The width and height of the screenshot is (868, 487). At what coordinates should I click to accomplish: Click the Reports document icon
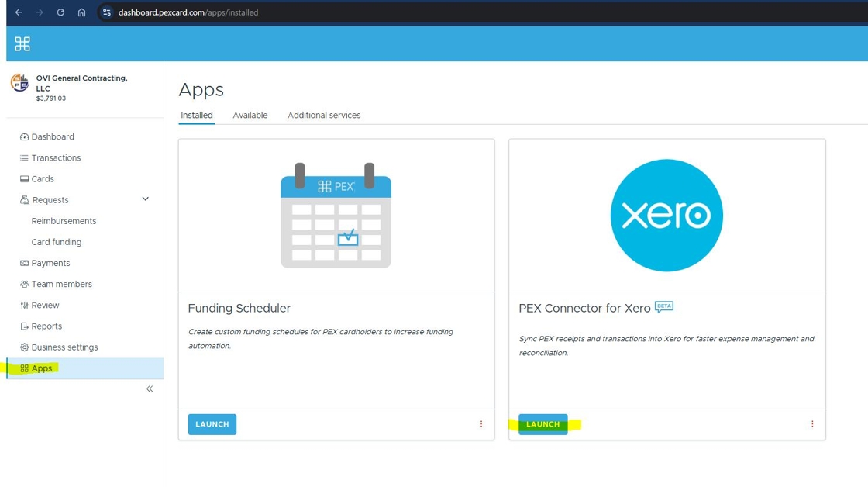point(24,326)
